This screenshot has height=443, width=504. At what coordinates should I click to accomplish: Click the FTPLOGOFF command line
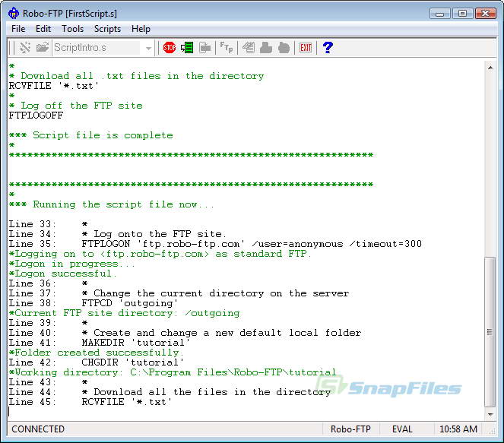36,115
